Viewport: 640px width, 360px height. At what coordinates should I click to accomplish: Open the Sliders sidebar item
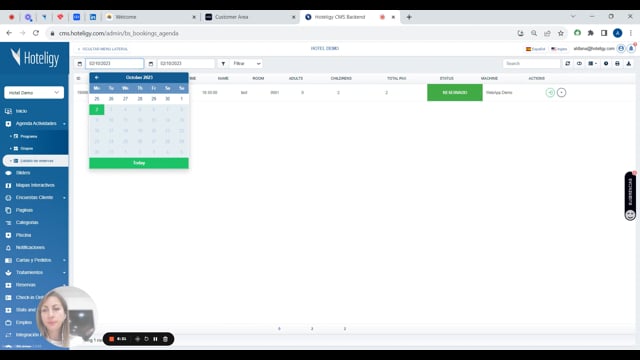tap(23, 173)
